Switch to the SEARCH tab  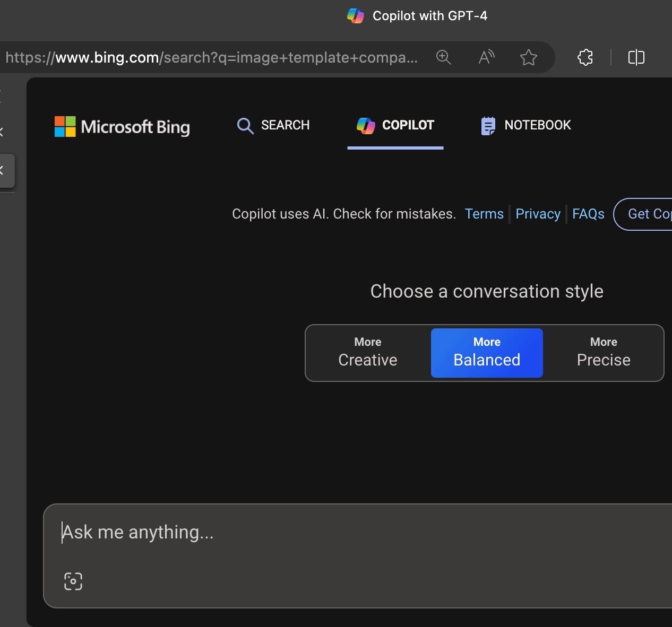point(273,126)
